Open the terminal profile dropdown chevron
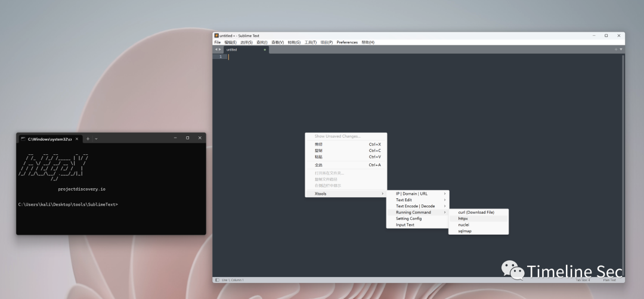The image size is (644, 299). (x=96, y=139)
